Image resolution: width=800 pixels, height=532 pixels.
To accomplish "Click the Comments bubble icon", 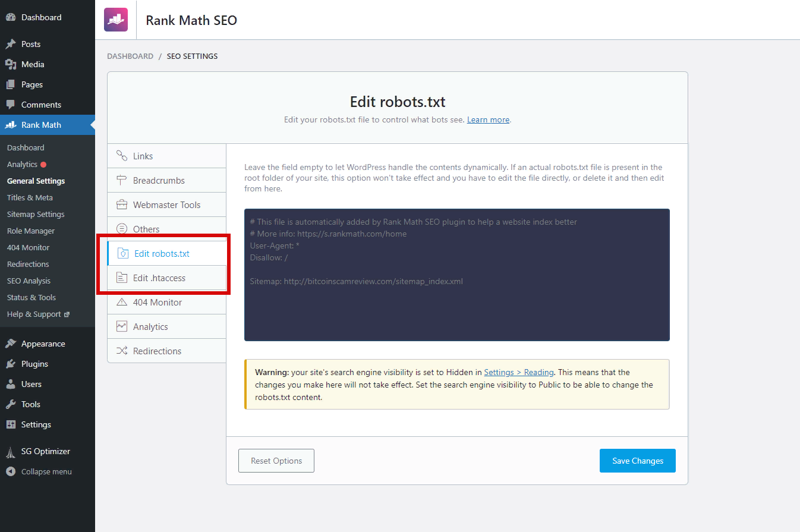I will 11,105.
